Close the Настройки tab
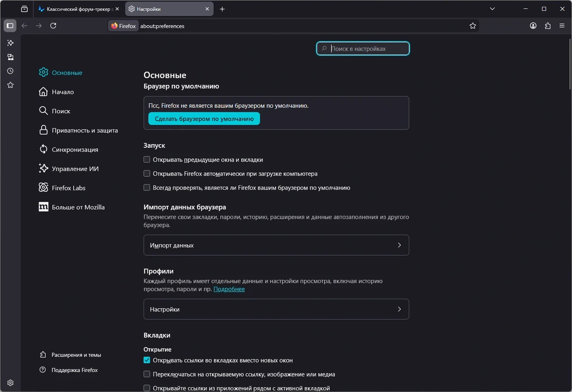Image resolution: width=572 pixels, height=392 pixels. coord(207,9)
